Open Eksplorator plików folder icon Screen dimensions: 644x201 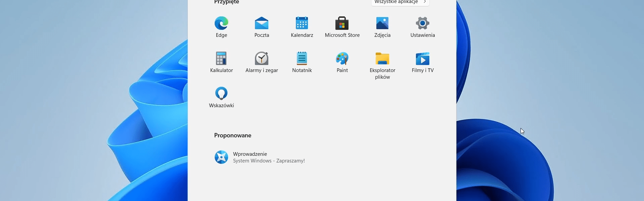coord(382,58)
